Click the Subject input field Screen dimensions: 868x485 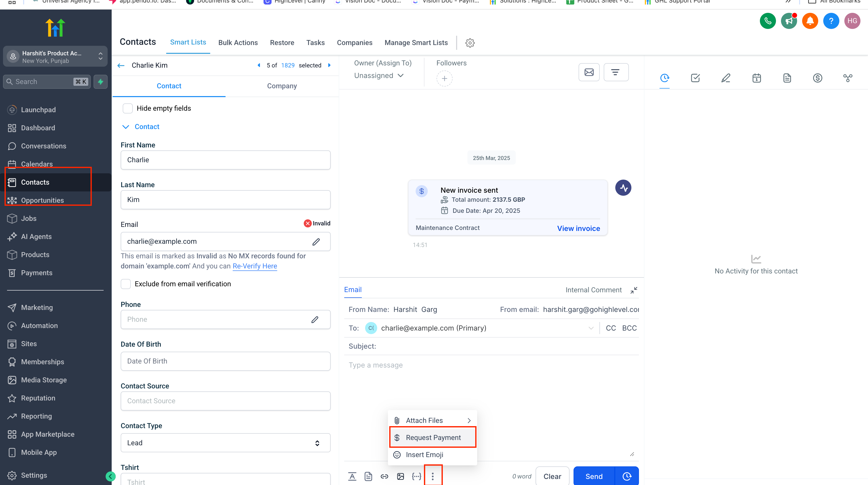(x=505, y=346)
